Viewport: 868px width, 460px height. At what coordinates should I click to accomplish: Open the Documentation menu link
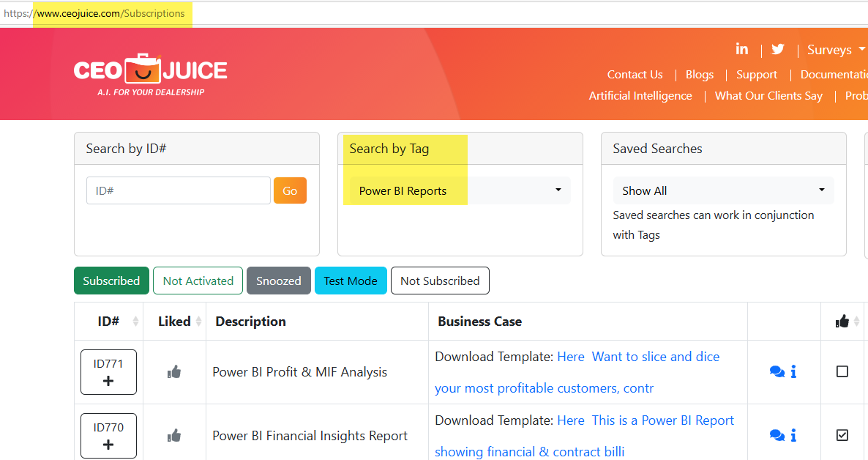(834, 74)
